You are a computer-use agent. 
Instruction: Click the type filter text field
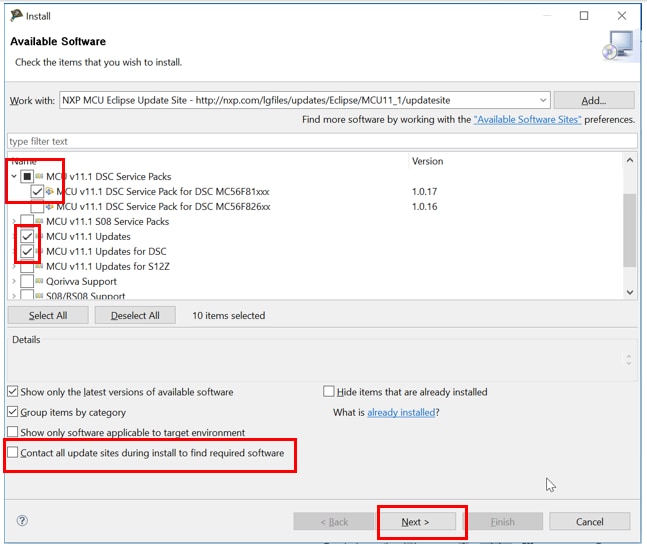pos(320,142)
